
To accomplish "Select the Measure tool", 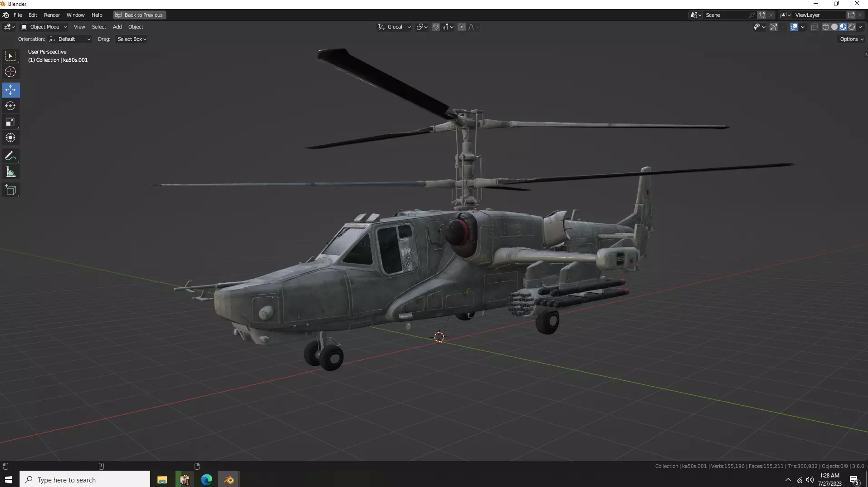I will click(10, 172).
